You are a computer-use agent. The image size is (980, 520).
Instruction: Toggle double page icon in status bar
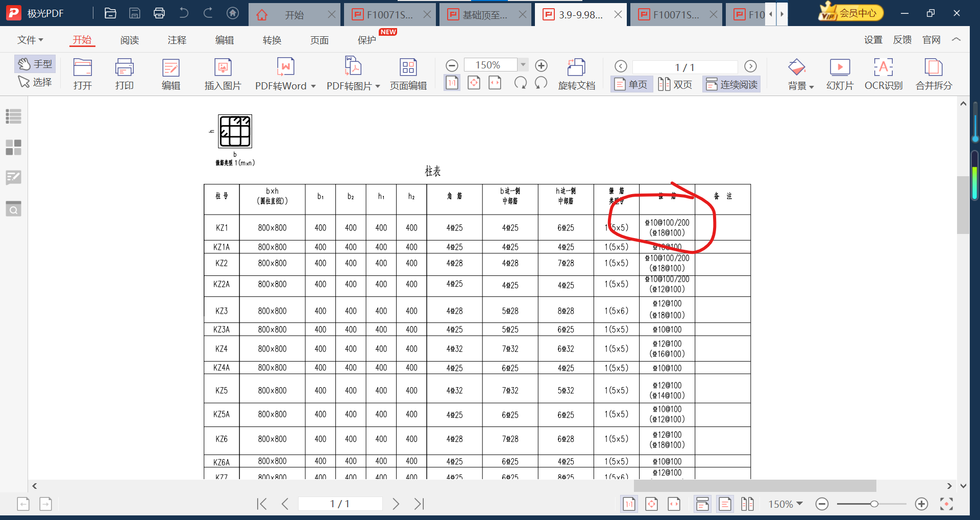tap(747, 504)
